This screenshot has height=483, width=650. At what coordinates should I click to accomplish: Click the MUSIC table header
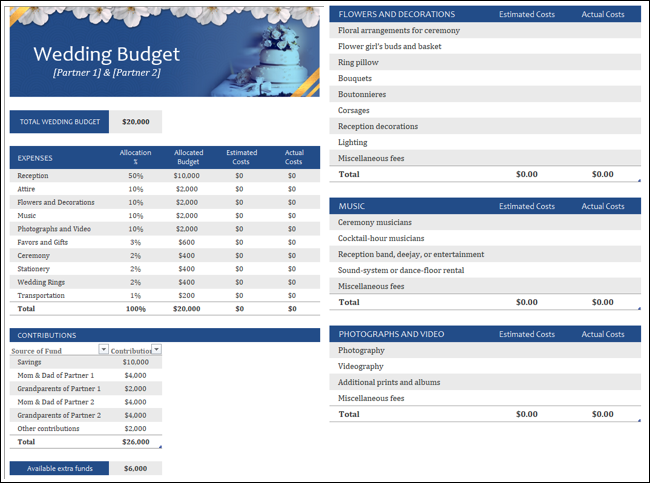tap(352, 206)
